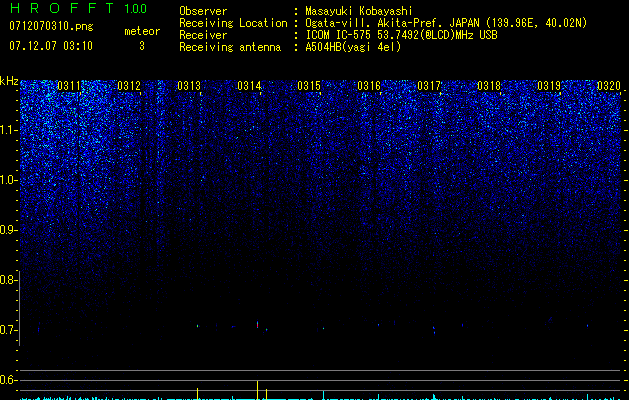
Task: Click the 0312 time marker
Action: (129, 86)
